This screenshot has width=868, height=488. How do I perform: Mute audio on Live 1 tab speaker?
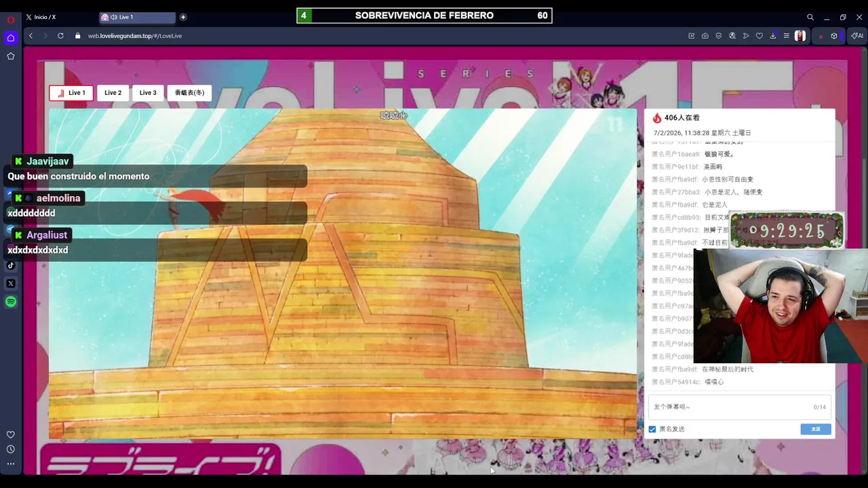point(113,17)
